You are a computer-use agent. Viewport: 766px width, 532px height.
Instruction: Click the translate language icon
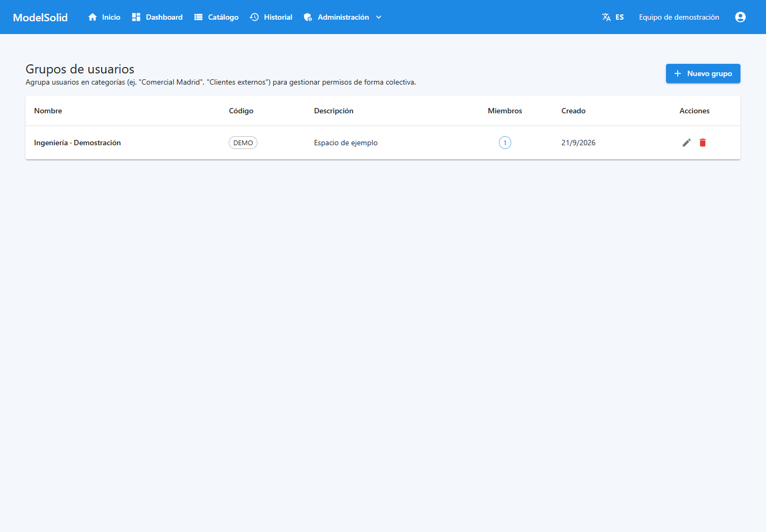(606, 17)
